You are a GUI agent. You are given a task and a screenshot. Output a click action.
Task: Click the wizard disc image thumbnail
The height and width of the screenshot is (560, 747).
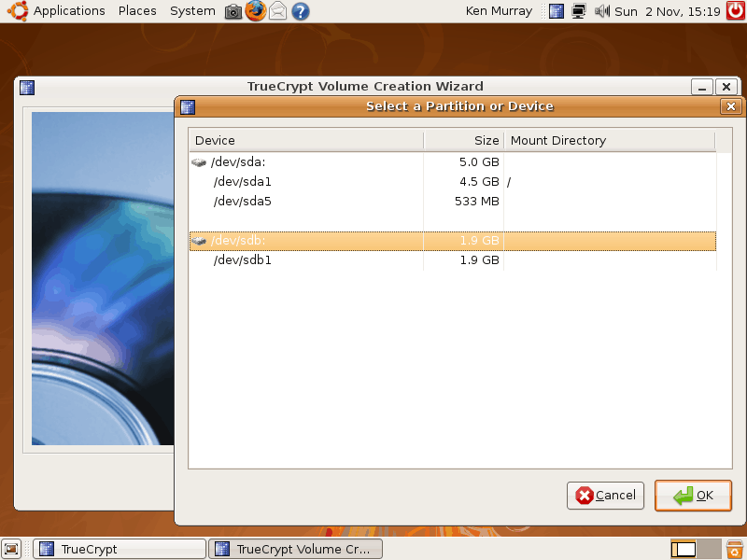[x=103, y=278]
